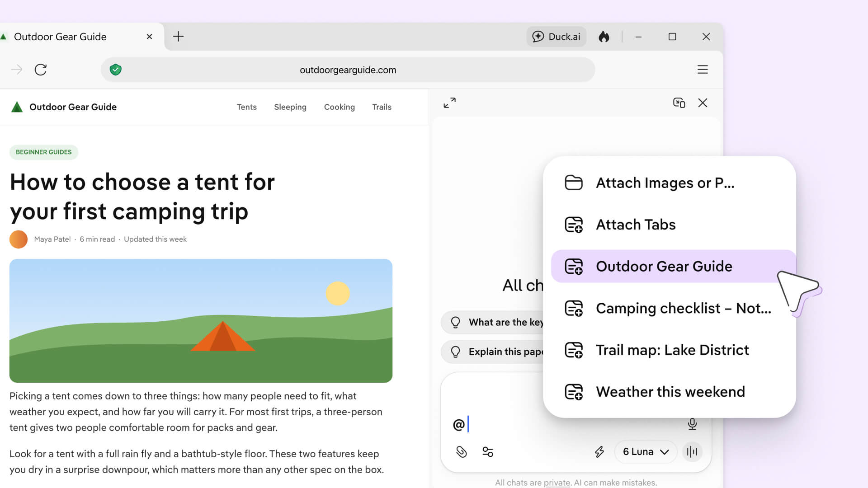Click the paperclip attach icon
The height and width of the screenshot is (488, 868).
point(461,452)
